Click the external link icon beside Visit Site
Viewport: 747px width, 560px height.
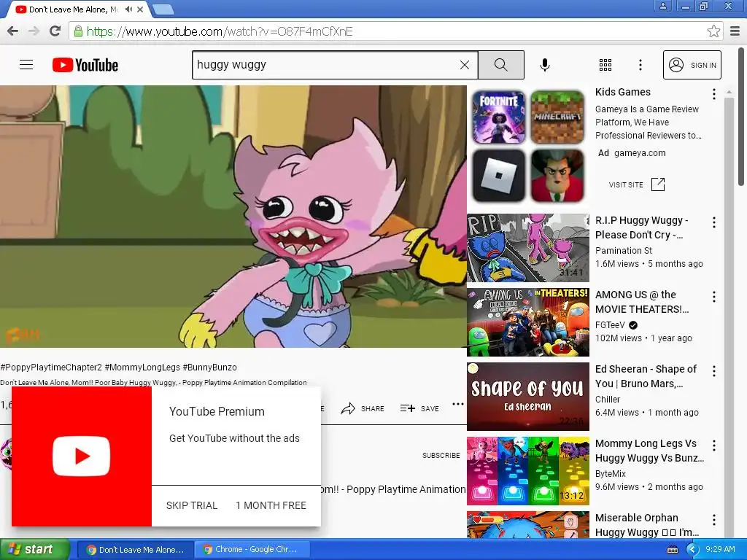pos(658,184)
